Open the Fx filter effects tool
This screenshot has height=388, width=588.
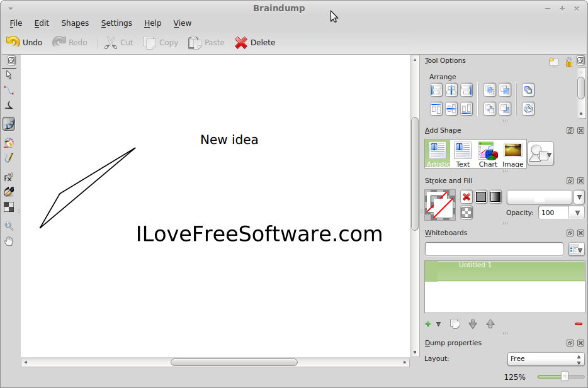(x=9, y=177)
